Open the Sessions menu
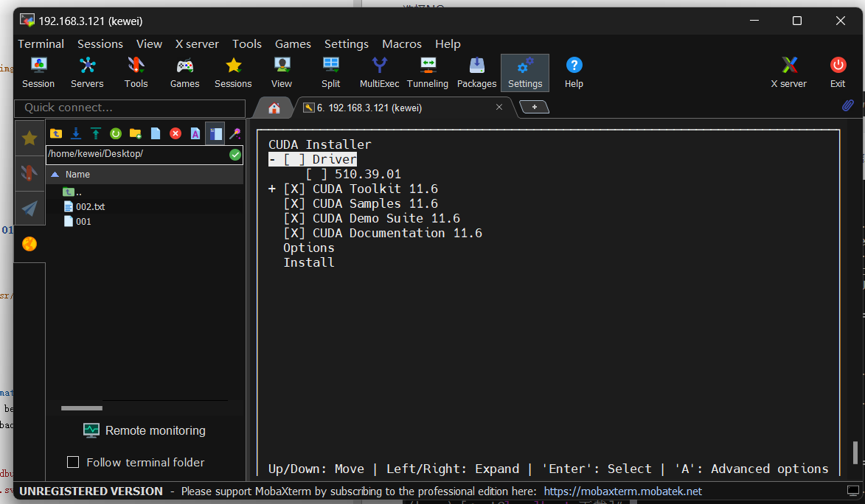Viewport: 865px width, 504px height. pyautogui.click(x=100, y=44)
